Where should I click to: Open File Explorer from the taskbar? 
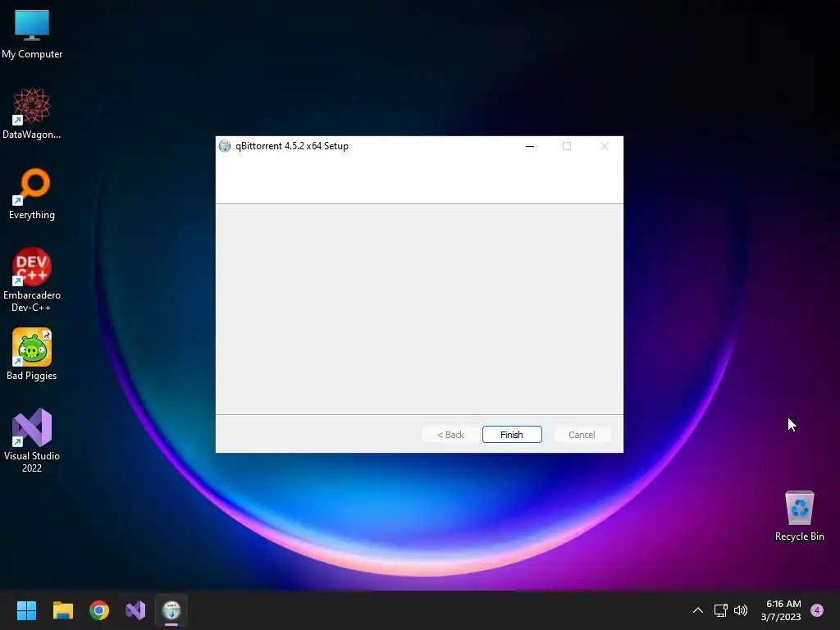(62, 610)
